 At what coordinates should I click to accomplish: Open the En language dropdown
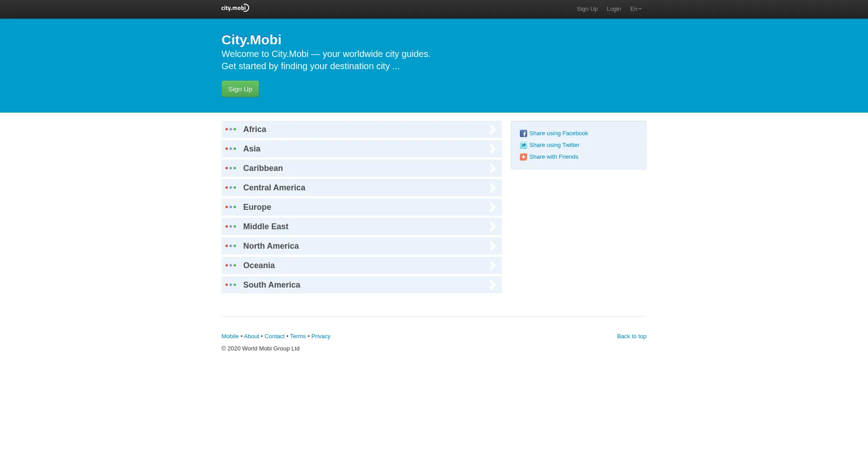(636, 9)
